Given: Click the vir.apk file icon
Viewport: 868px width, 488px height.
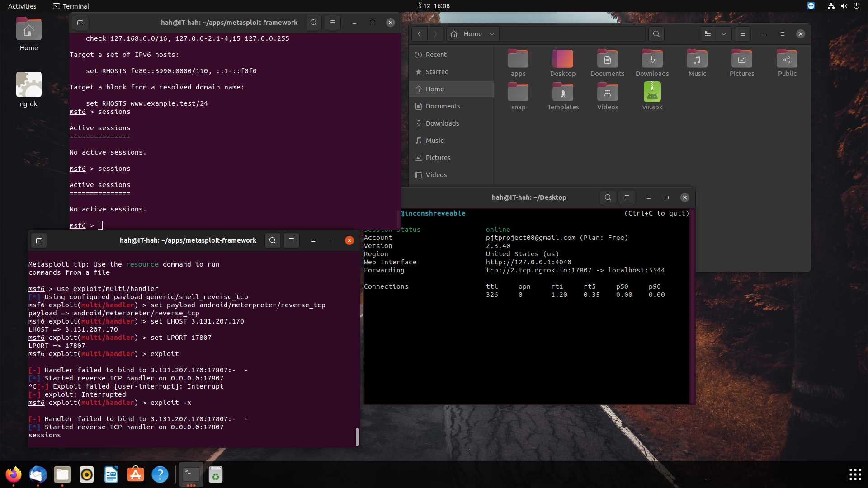Looking at the screenshot, I should pos(652,92).
